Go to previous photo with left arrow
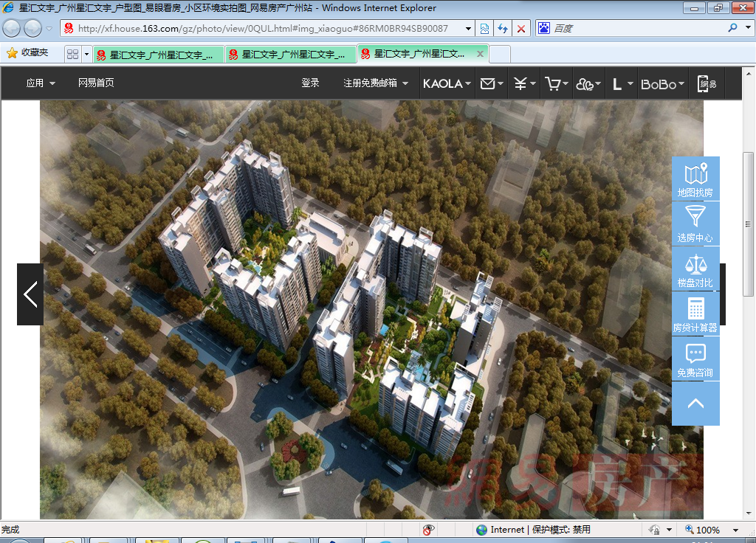 pos(30,294)
